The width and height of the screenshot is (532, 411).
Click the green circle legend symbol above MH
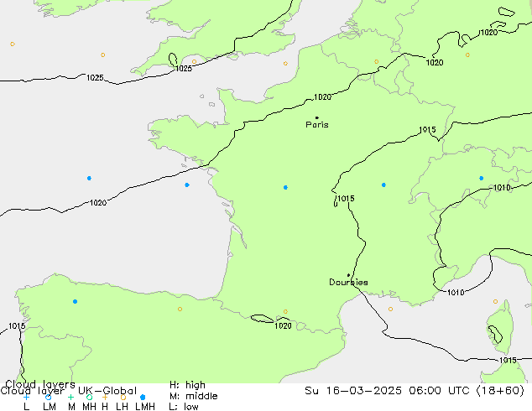click(x=89, y=397)
